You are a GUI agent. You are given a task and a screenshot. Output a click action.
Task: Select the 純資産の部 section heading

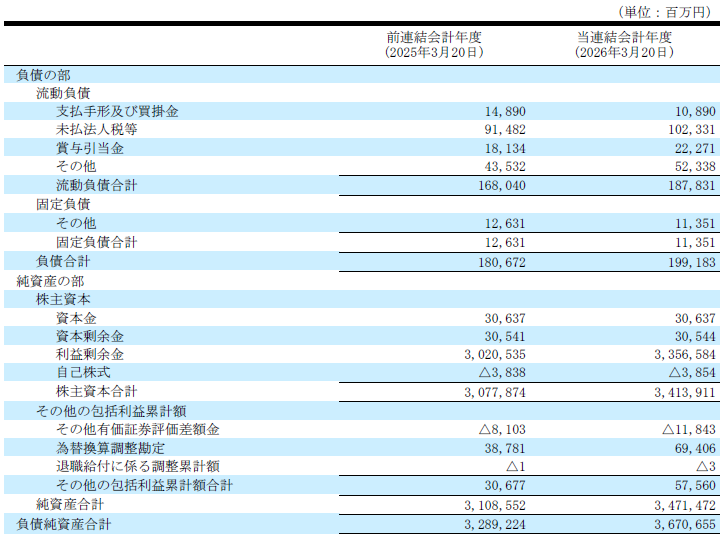click(x=50, y=281)
